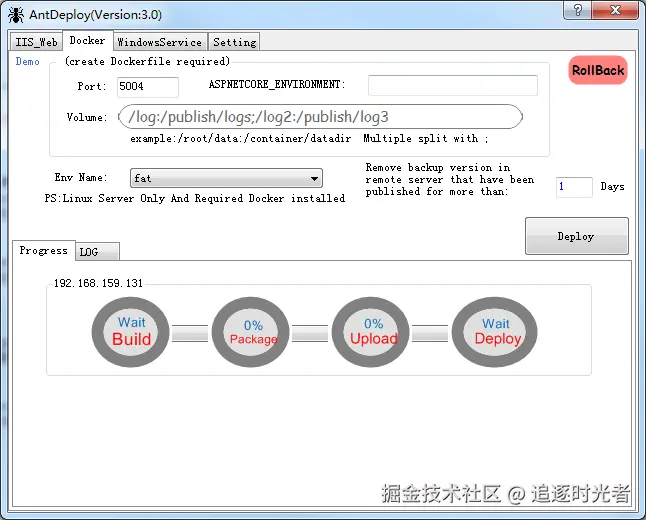Image resolution: width=646 pixels, height=520 pixels.
Task: Focus the Port input field
Action: (x=147, y=87)
